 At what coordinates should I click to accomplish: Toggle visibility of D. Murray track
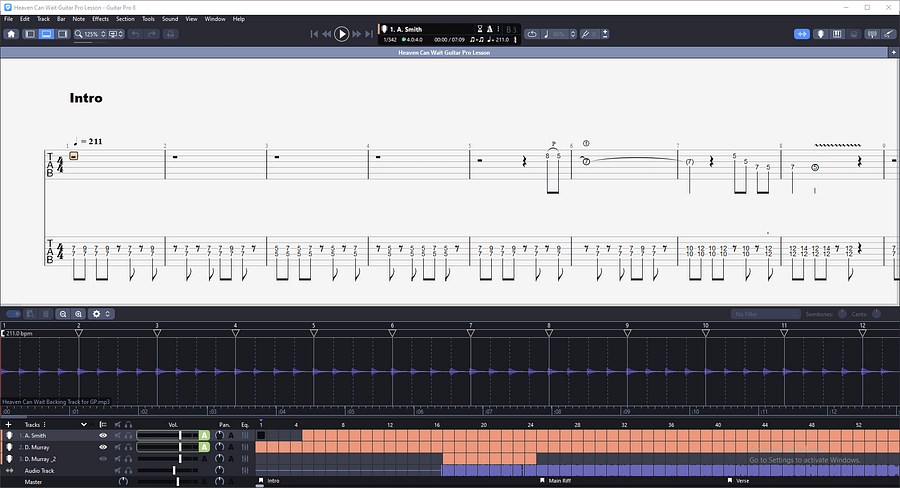pyautogui.click(x=103, y=447)
